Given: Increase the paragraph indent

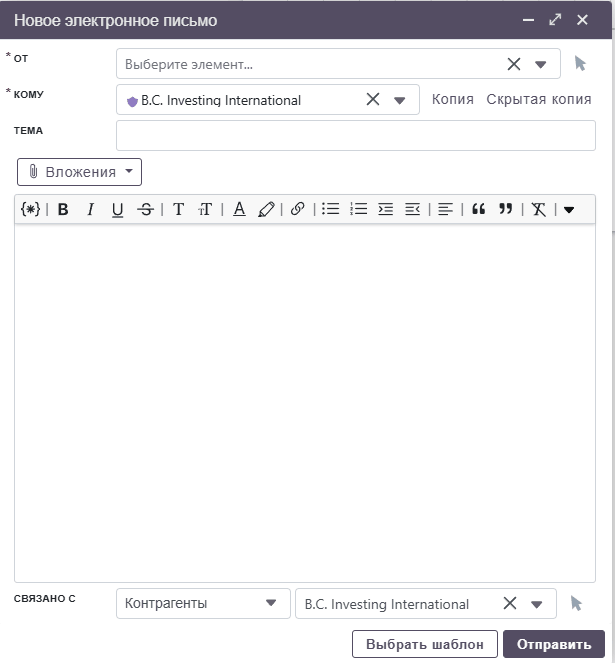Looking at the screenshot, I should click(386, 209).
